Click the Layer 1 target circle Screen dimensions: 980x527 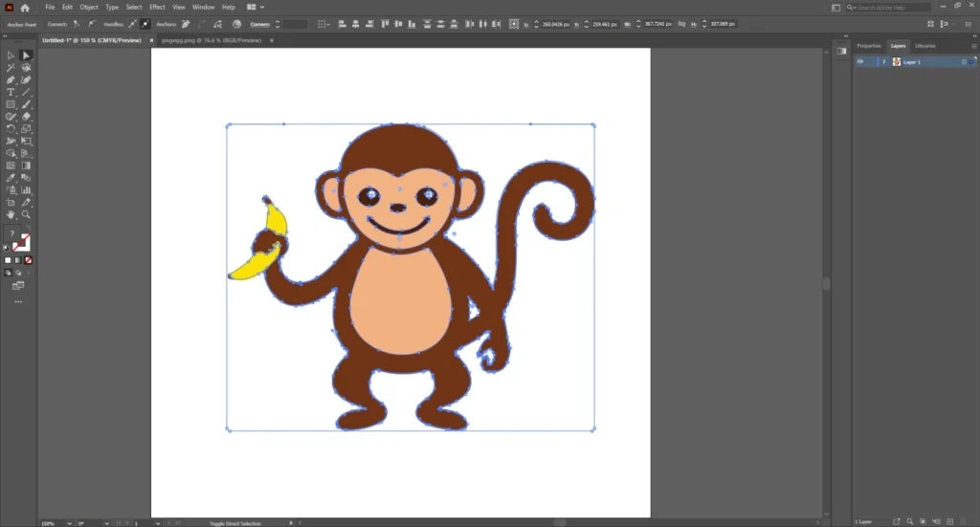[x=964, y=62]
